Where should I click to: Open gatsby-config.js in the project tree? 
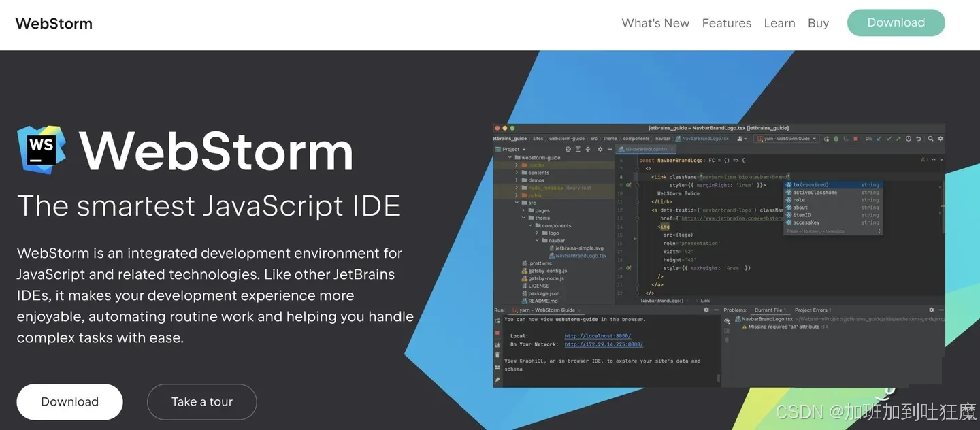click(x=544, y=271)
